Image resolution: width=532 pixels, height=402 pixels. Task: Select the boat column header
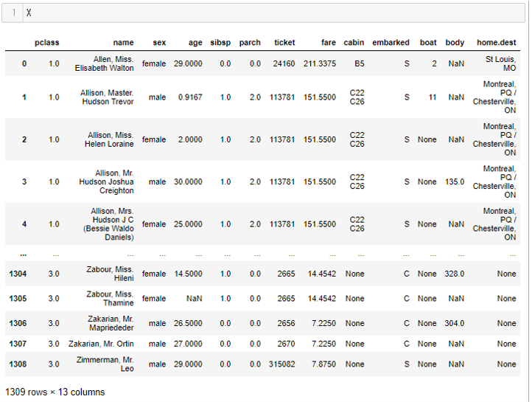coord(428,43)
